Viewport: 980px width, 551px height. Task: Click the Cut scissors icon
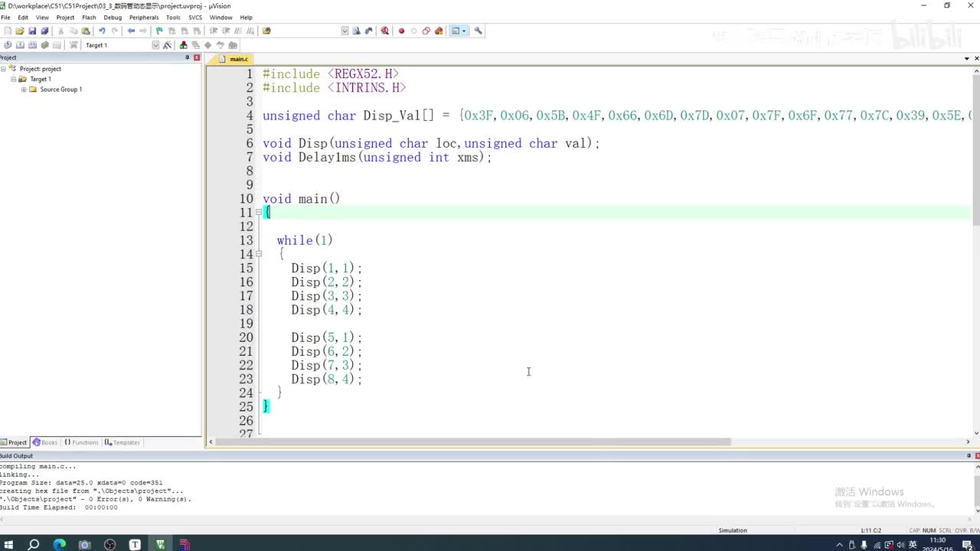(x=61, y=31)
